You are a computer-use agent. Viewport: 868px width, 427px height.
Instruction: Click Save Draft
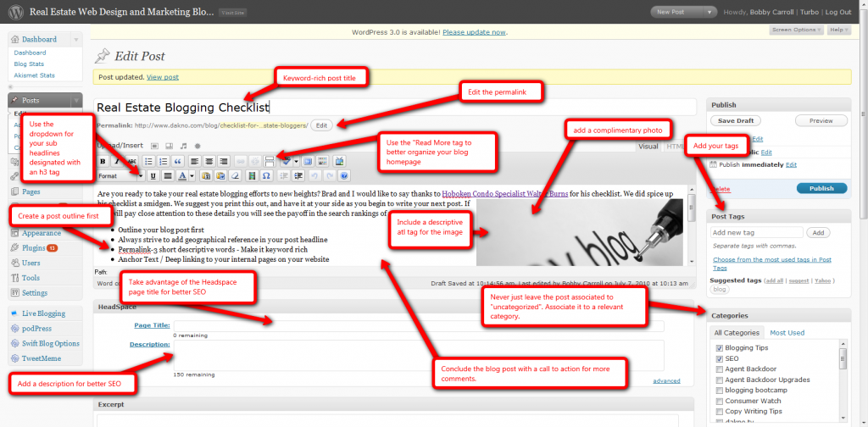click(x=736, y=120)
